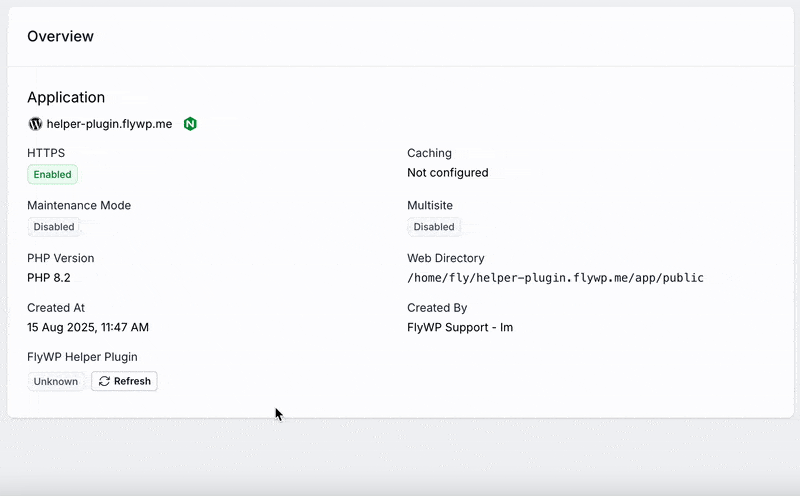Click the Created At date value
The width and height of the screenshot is (800, 496).
[x=88, y=327]
